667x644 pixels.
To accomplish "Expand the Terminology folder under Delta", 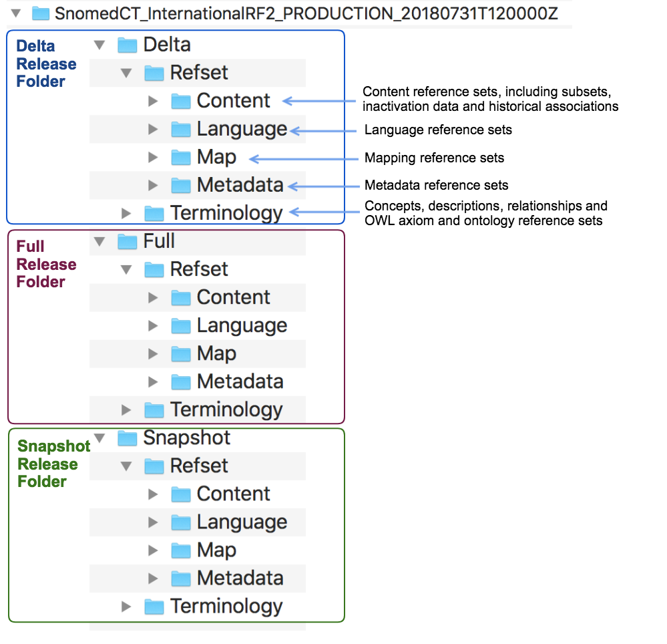I will 126,213.
